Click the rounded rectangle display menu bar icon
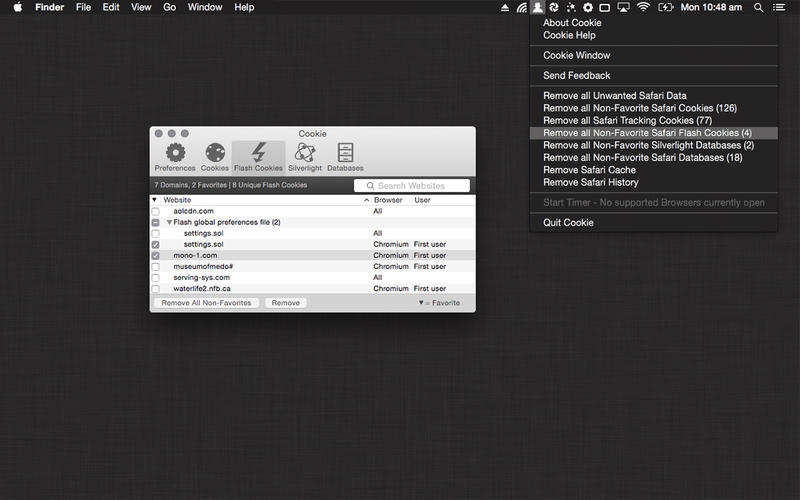This screenshot has width=800, height=500. [x=605, y=8]
